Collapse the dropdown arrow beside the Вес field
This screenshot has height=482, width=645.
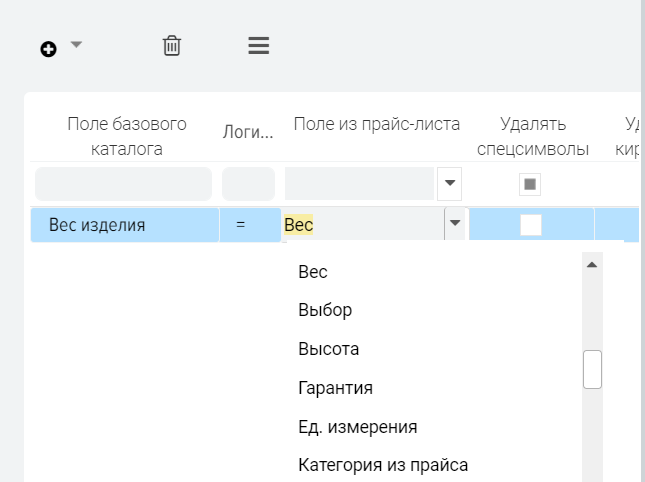[455, 224]
